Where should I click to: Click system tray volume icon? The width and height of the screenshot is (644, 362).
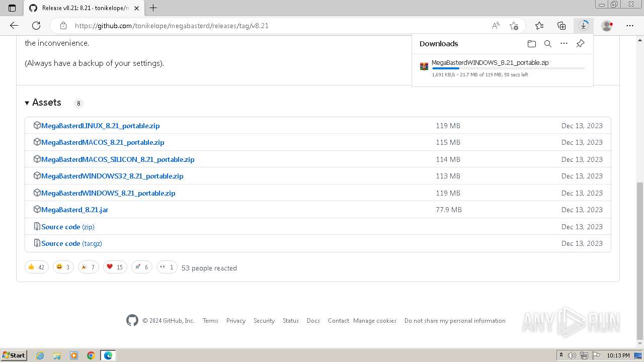tap(572, 355)
